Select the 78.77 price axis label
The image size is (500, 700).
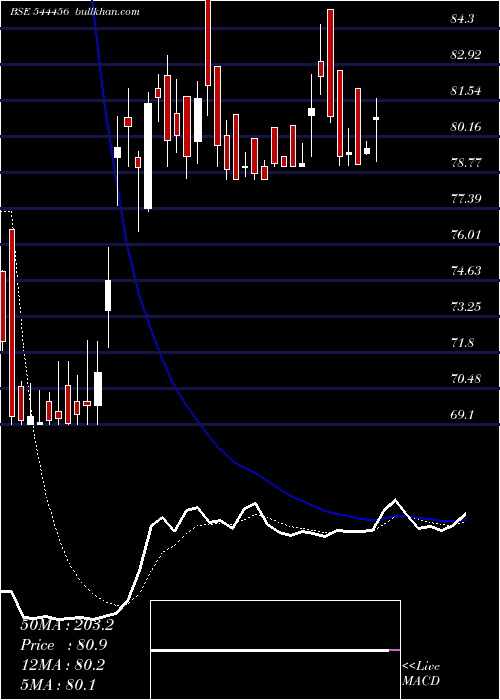coord(466,162)
